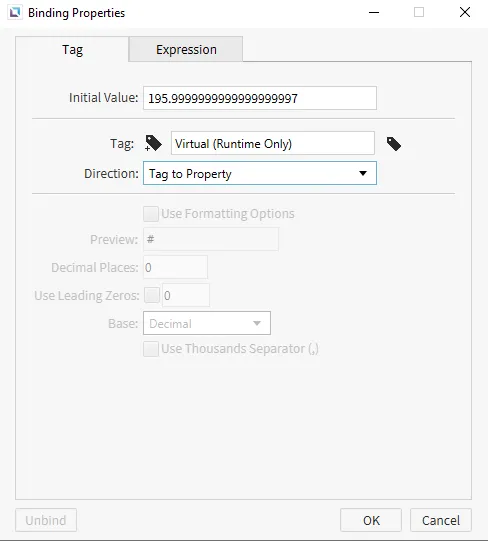Viewport: 488px width, 541px height.
Task: Focus the Virtual (Runtime Only) tag field
Action: pyautogui.click(x=273, y=143)
